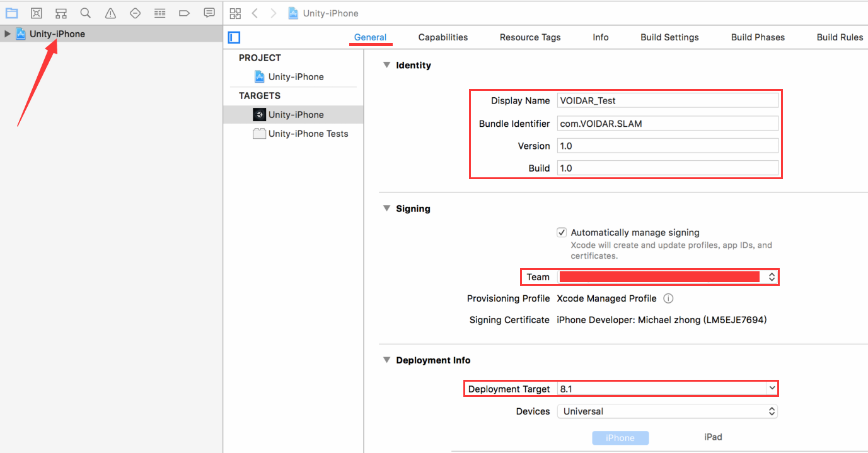Select the iPad segment

[713, 437]
